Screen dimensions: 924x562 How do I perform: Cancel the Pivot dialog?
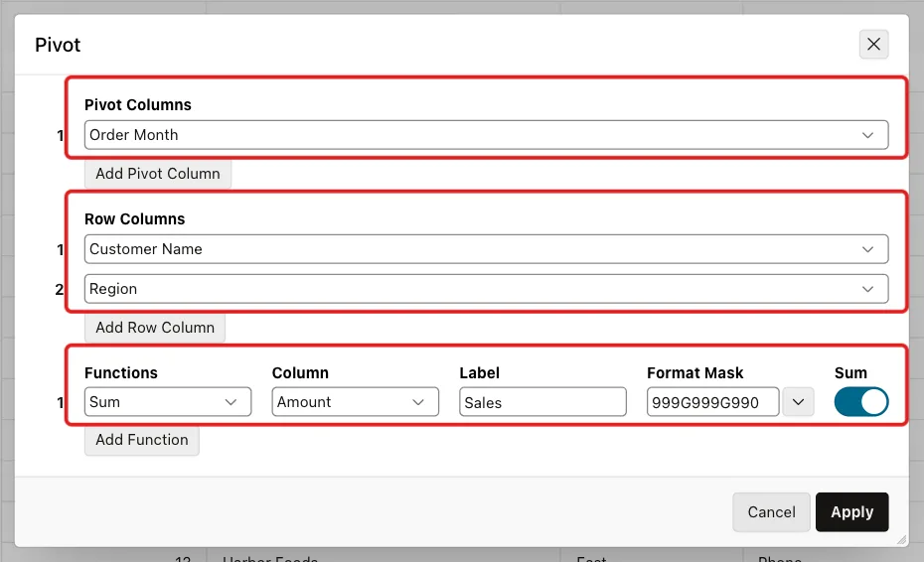771,512
